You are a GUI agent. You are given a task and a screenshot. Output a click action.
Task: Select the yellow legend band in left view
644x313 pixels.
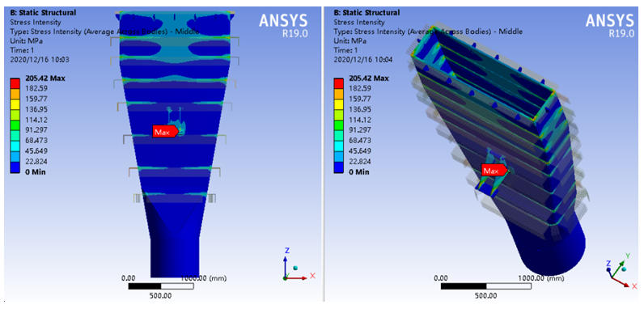coord(16,104)
